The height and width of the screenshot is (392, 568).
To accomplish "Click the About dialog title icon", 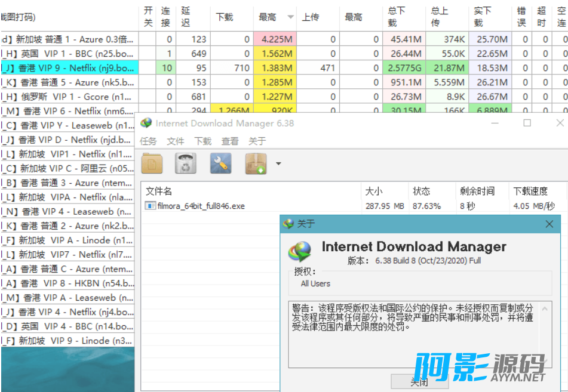I will 288,224.
